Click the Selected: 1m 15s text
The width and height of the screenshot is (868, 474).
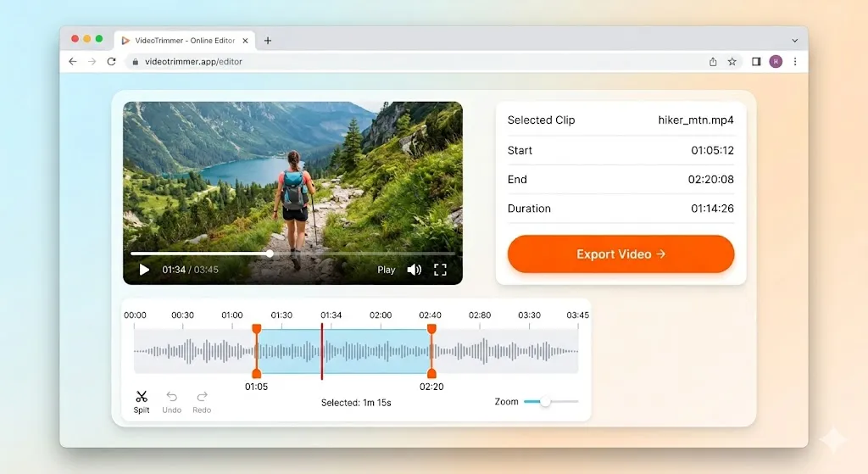click(x=356, y=403)
